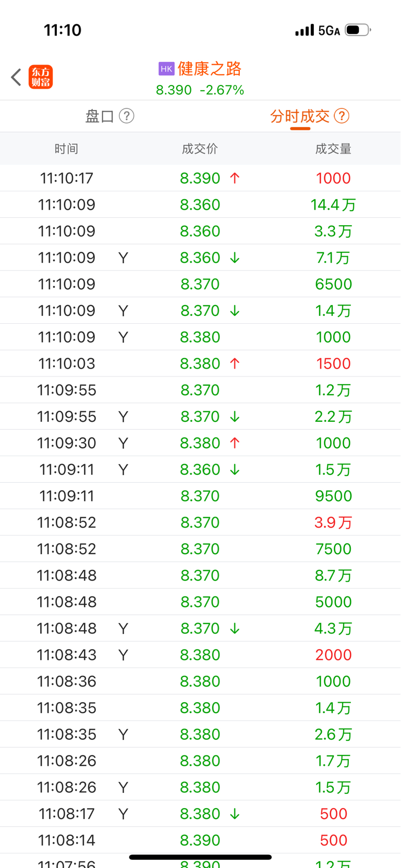Tap the home indicator bar at bottom
401x868 pixels.
point(200,857)
